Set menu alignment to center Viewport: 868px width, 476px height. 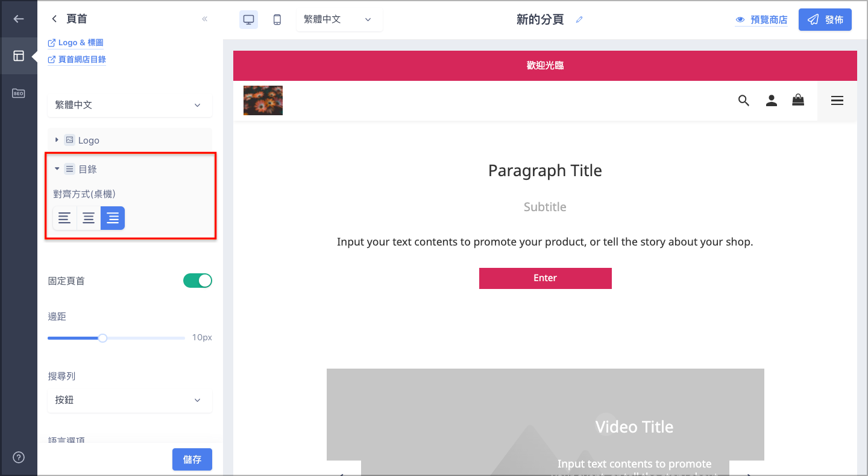(x=89, y=218)
